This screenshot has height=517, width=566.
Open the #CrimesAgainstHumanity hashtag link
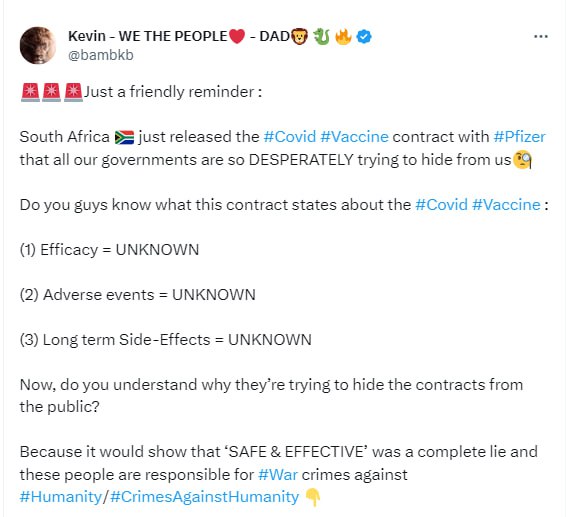point(204,497)
